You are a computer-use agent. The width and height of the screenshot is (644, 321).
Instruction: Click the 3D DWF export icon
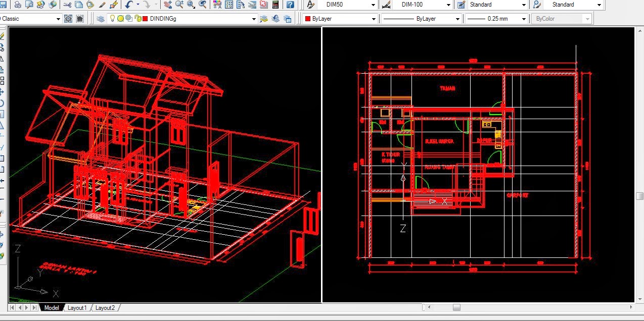(53, 5)
